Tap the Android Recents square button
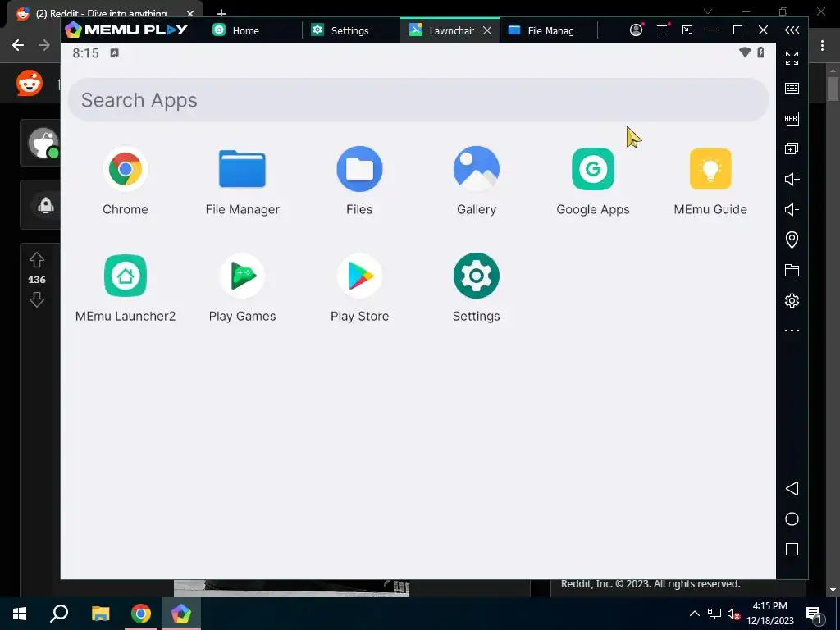The height and width of the screenshot is (630, 840). 792,549
